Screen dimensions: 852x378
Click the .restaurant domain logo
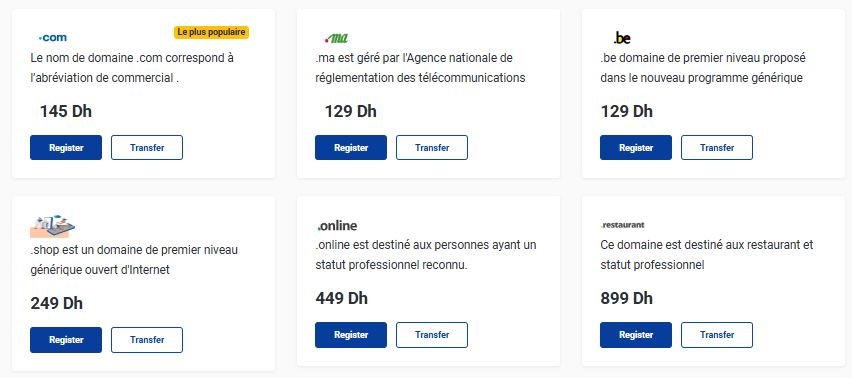(622, 225)
